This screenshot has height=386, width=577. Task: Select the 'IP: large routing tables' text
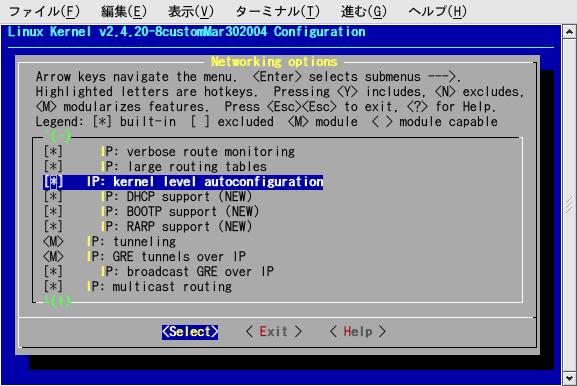184,166
